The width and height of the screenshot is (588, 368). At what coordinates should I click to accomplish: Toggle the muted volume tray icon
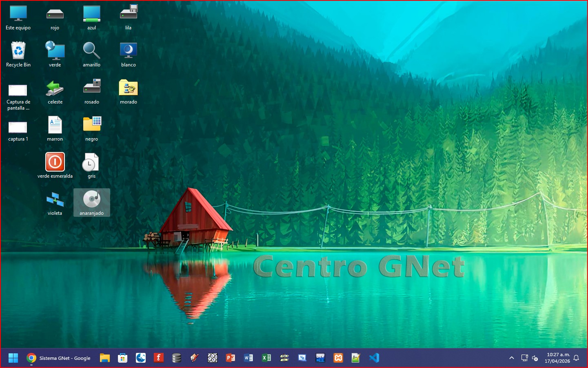click(535, 358)
